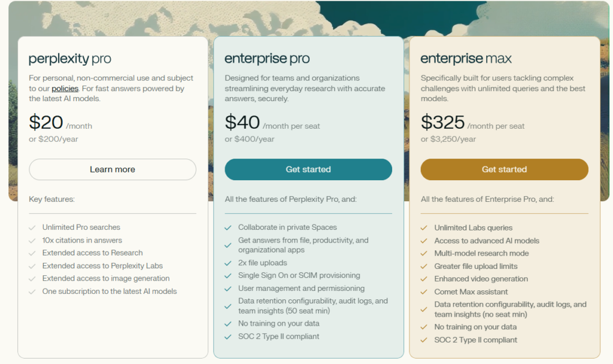The width and height of the screenshot is (613, 364).
Task: Click the teal Get started button
Action: pyautogui.click(x=308, y=169)
